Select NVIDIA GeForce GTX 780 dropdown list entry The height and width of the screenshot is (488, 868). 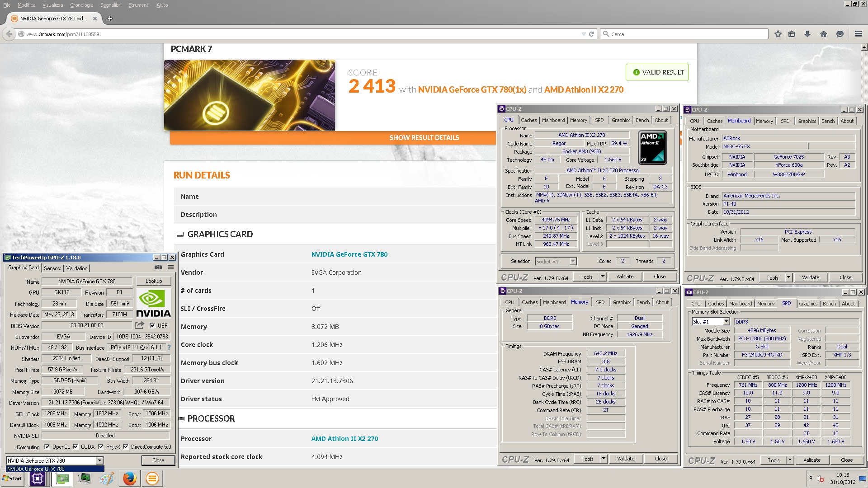(x=55, y=469)
